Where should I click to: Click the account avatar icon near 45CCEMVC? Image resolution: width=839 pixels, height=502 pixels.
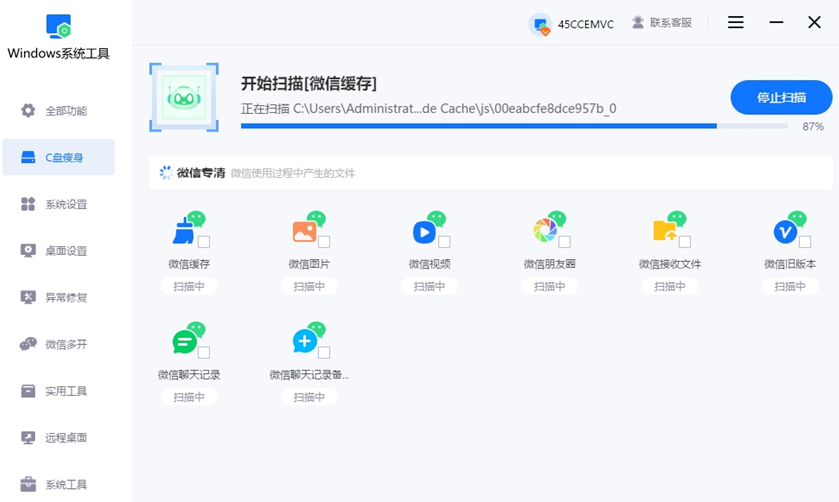[540, 24]
